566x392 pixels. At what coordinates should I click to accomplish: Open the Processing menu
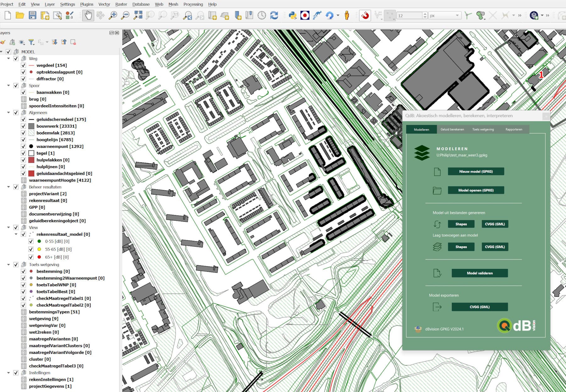tap(193, 4)
